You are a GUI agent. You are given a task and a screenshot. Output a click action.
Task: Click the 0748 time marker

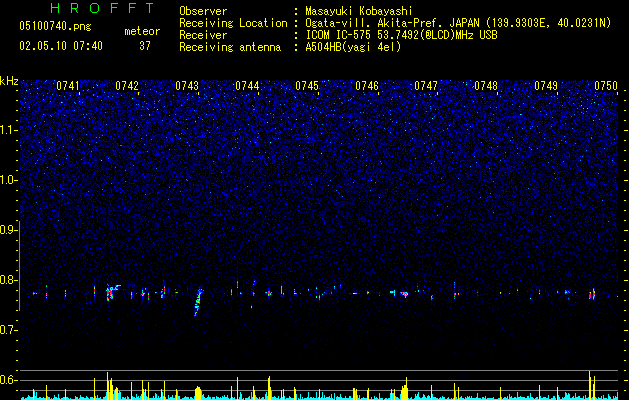[486, 86]
